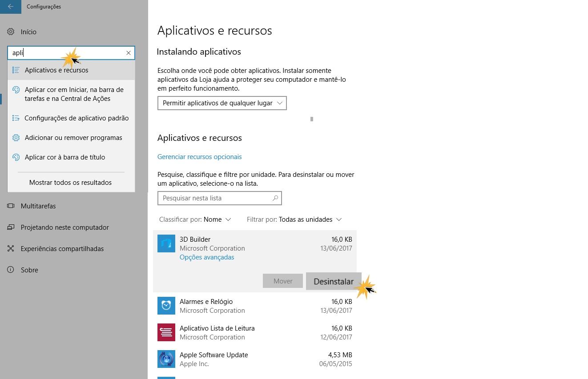Click the 3D Builder app icon

[166, 243]
